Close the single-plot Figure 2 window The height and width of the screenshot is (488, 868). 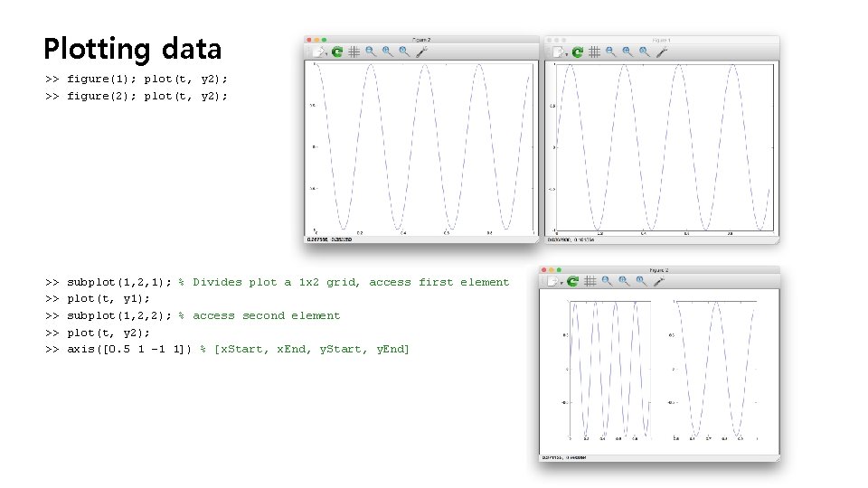pyautogui.click(x=309, y=40)
